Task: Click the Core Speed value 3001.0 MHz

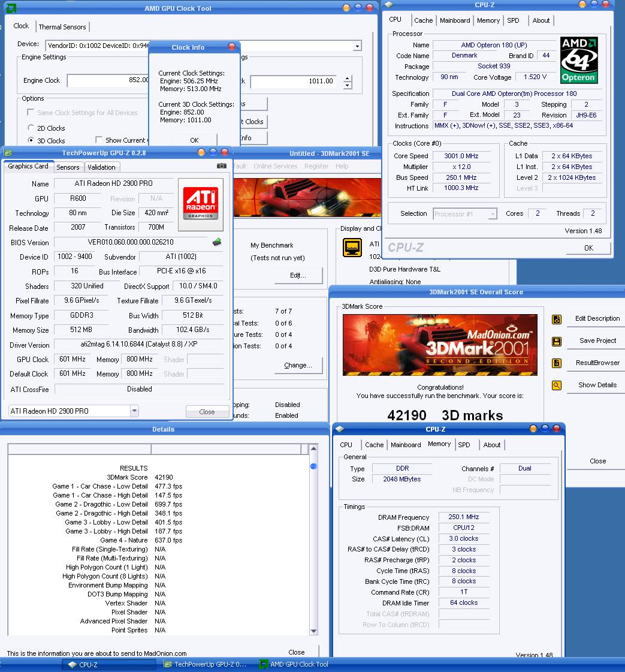Action: pyautogui.click(x=461, y=156)
